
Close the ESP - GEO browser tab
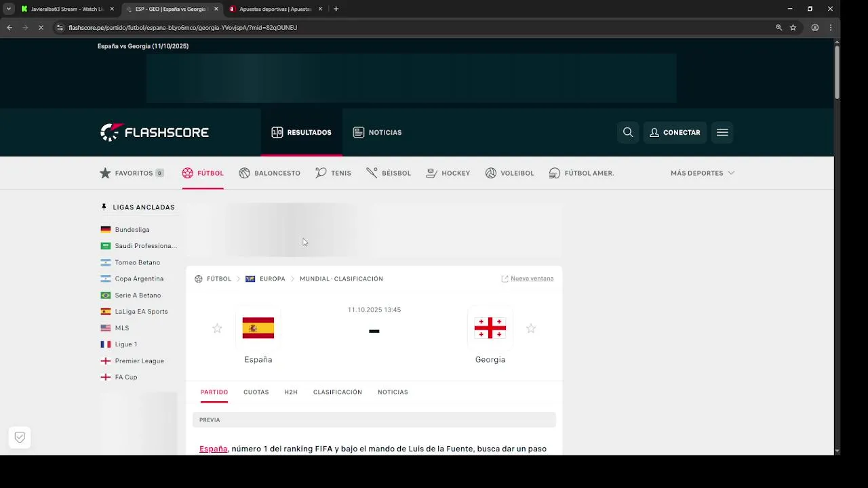coord(216,9)
